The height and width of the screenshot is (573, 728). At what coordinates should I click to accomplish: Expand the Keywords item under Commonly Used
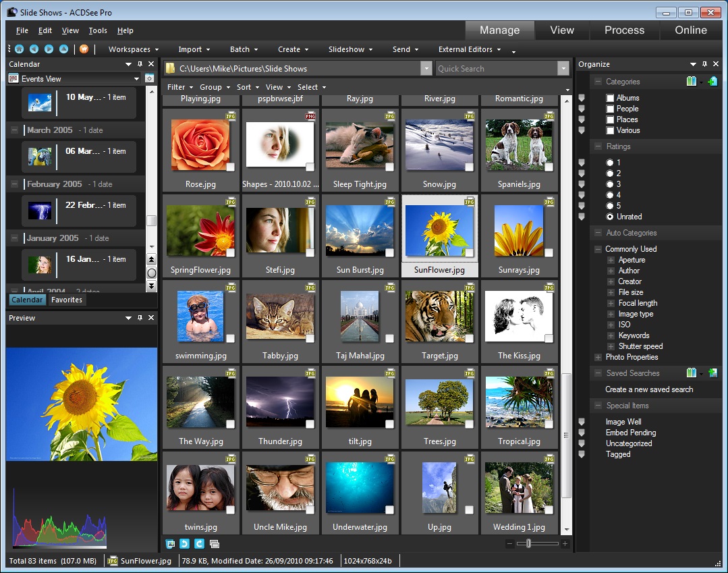[x=612, y=335]
